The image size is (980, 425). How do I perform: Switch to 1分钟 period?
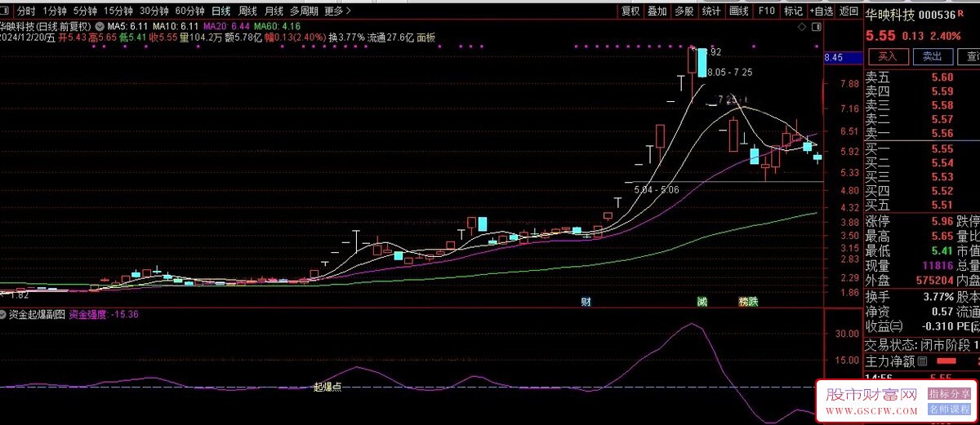55,11
